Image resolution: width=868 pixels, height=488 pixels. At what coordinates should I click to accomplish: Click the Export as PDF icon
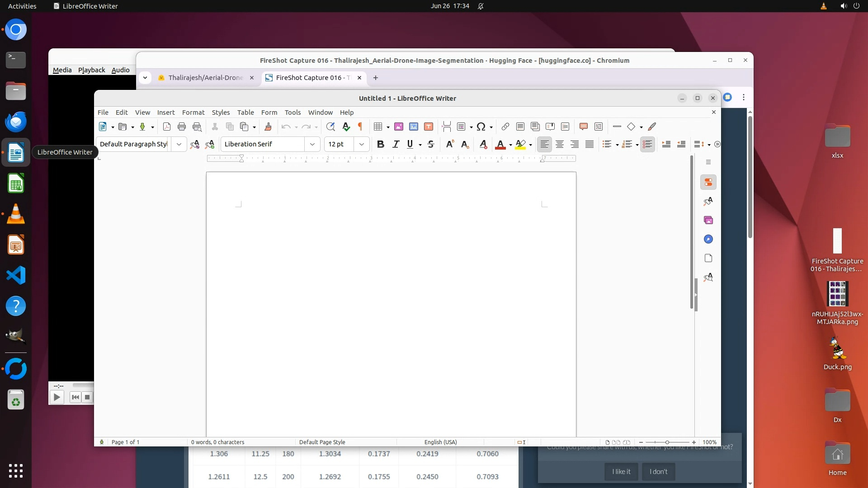point(166,127)
